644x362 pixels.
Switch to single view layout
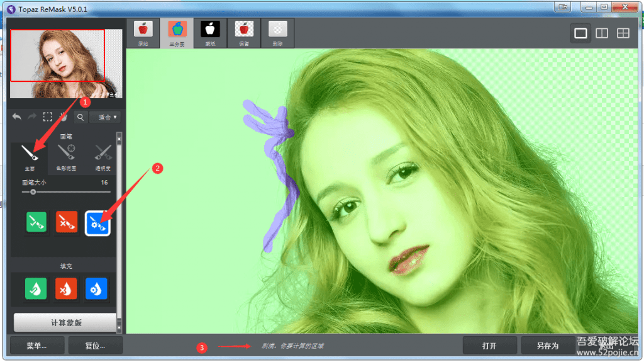580,33
